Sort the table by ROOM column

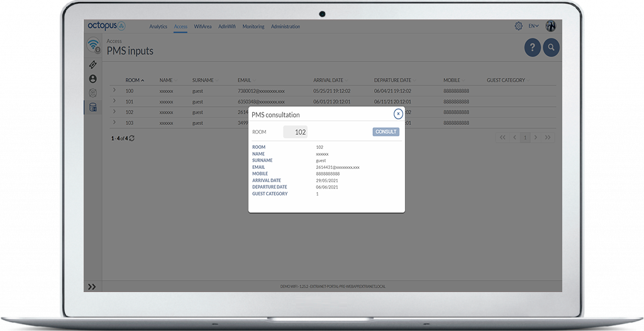pos(135,80)
